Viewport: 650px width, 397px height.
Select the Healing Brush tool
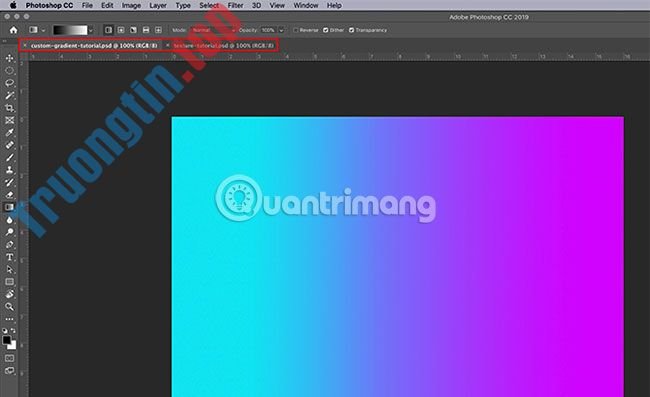10,145
